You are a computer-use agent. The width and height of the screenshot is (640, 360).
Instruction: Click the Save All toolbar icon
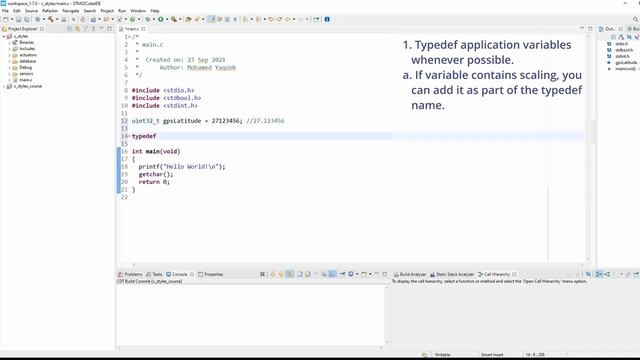coord(27,19)
